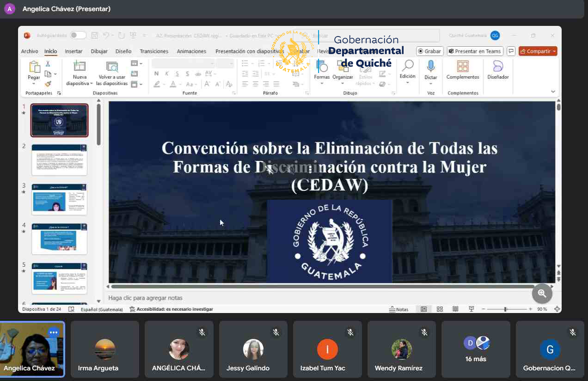Click the align left paragraph icon

point(245,84)
